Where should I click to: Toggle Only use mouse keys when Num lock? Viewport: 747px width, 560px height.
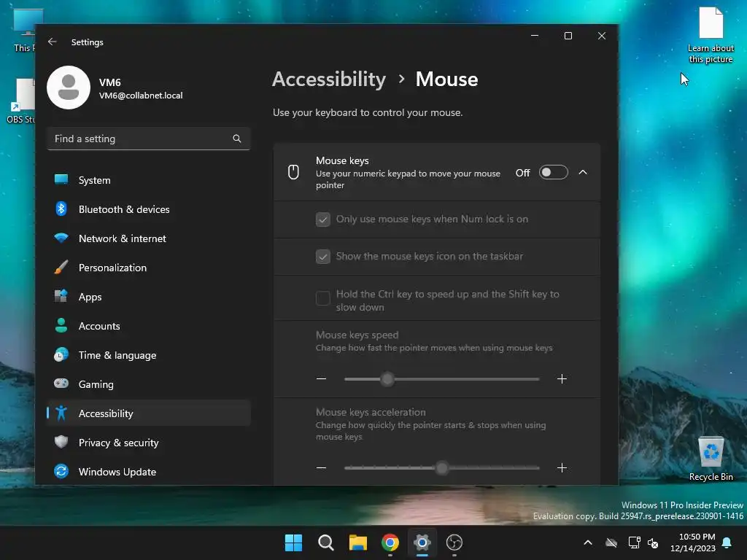click(323, 219)
